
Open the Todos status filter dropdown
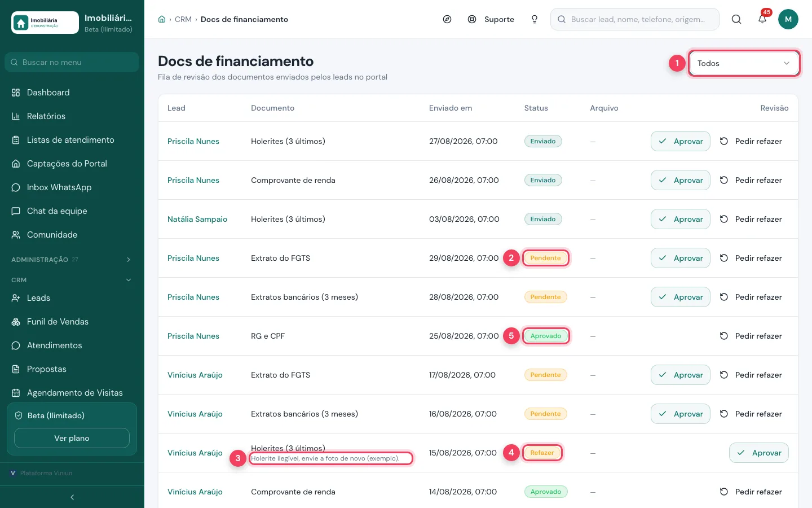[744, 63]
